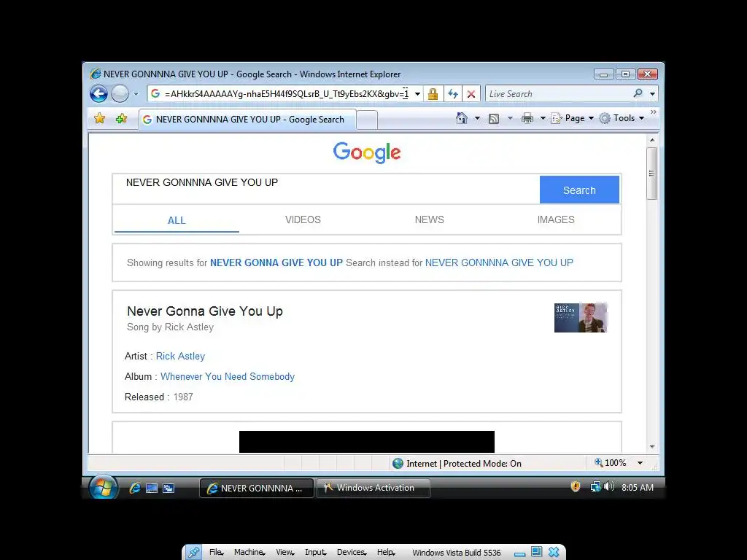The width and height of the screenshot is (747, 560).
Task: Open the Favorites Center star icon
Action: point(99,118)
